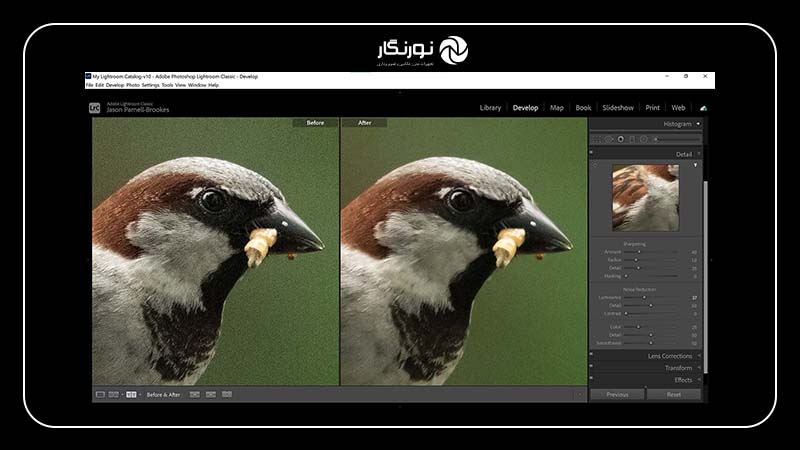The image size is (800, 450).
Task: Click the Reset button
Action: click(x=673, y=394)
